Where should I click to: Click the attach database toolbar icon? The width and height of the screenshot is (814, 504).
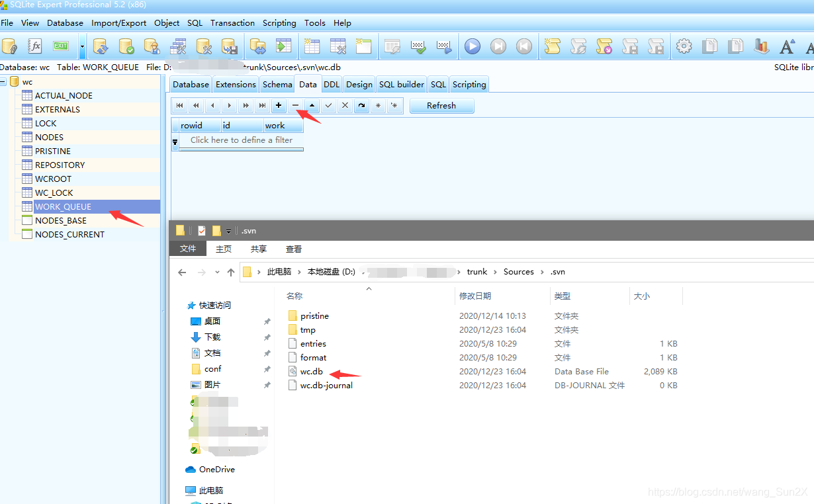click(x=9, y=46)
